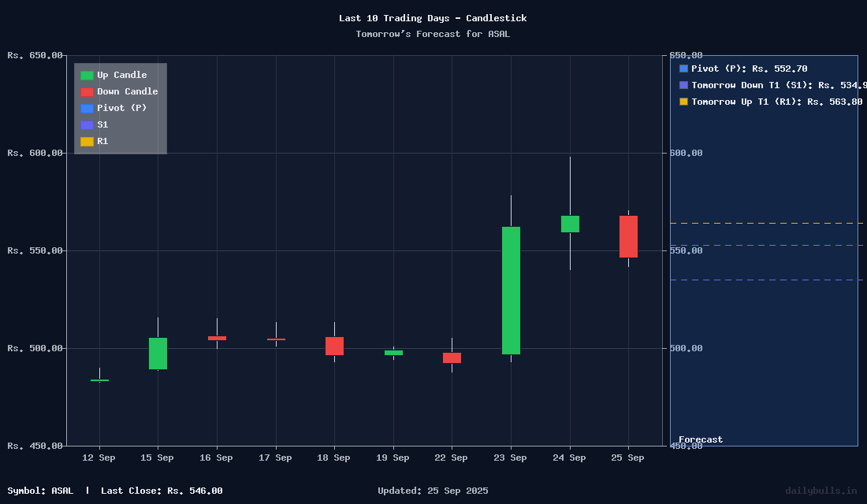Click the x-axis date label '22 Sep'
This screenshot has height=504, width=867.
(x=451, y=458)
